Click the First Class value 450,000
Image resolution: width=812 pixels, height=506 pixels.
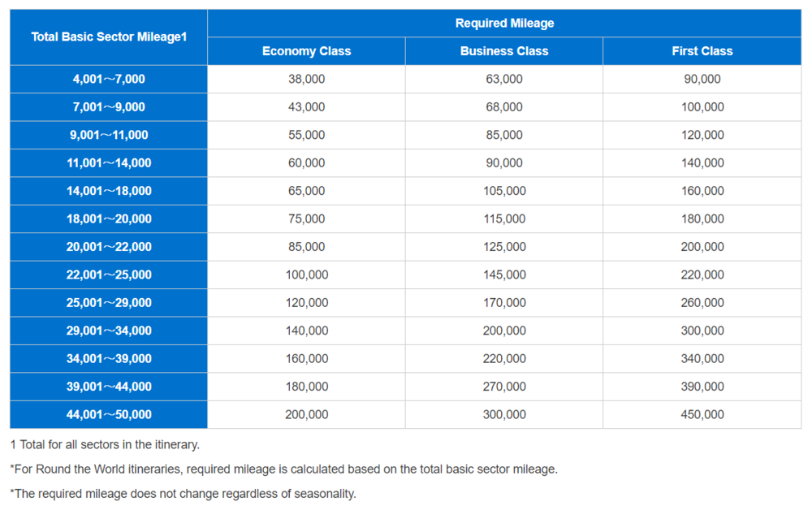702,414
